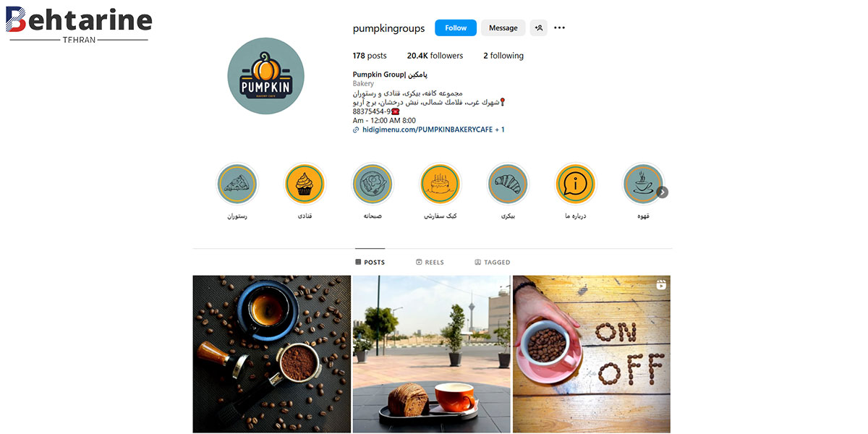868x434 pixels.
Task: Switch to the Tagged tab
Action: (x=493, y=262)
